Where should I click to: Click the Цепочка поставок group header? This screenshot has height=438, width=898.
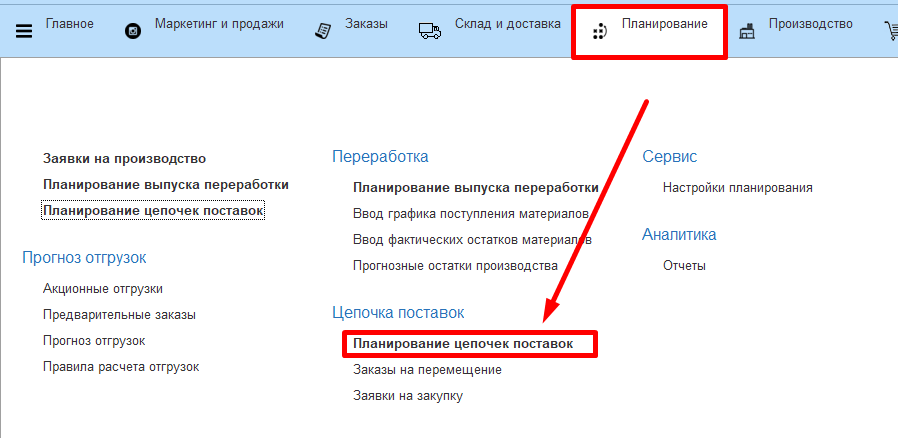coord(398,313)
